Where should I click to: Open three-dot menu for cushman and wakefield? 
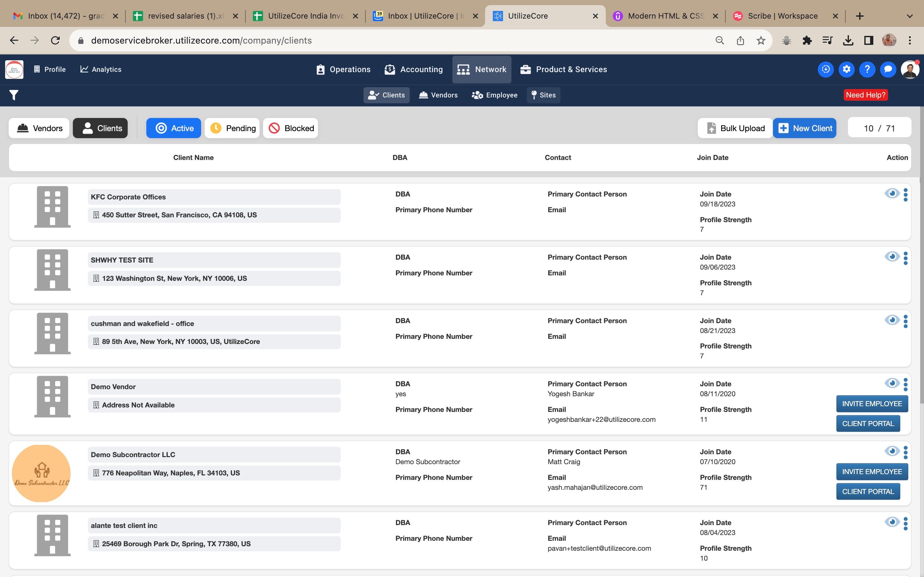pyautogui.click(x=906, y=321)
